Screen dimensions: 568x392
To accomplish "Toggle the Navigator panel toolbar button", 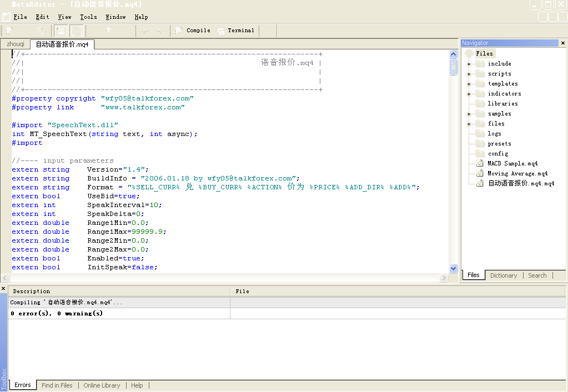I will pyautogui.click(x=61, y=31).
